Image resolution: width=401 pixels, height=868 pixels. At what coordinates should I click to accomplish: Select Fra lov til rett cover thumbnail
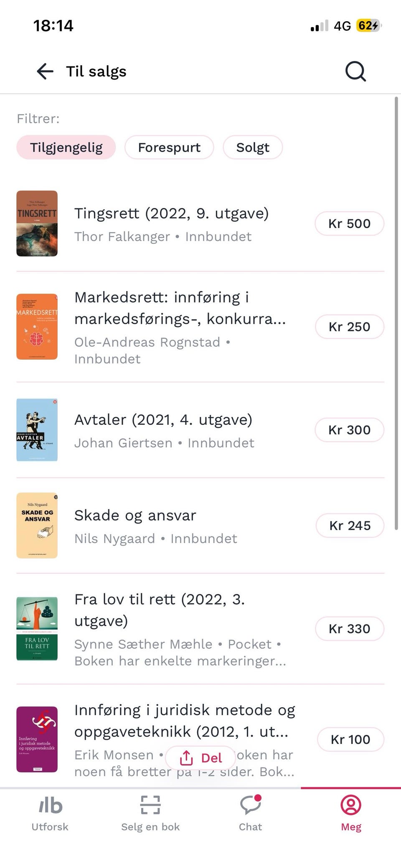(37, 629)
